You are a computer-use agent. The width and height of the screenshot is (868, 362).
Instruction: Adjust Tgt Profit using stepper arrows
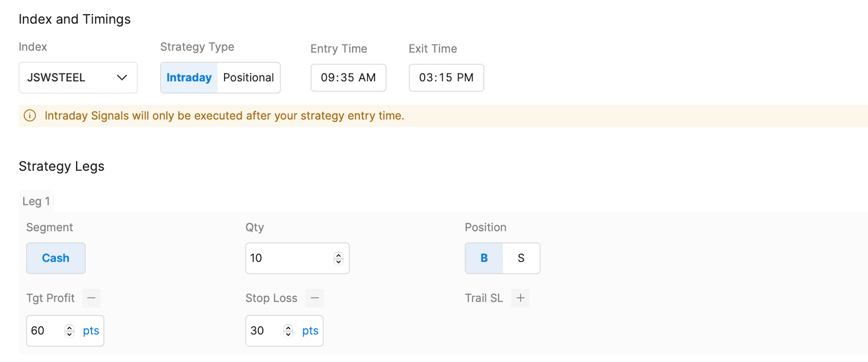point(69,331)
